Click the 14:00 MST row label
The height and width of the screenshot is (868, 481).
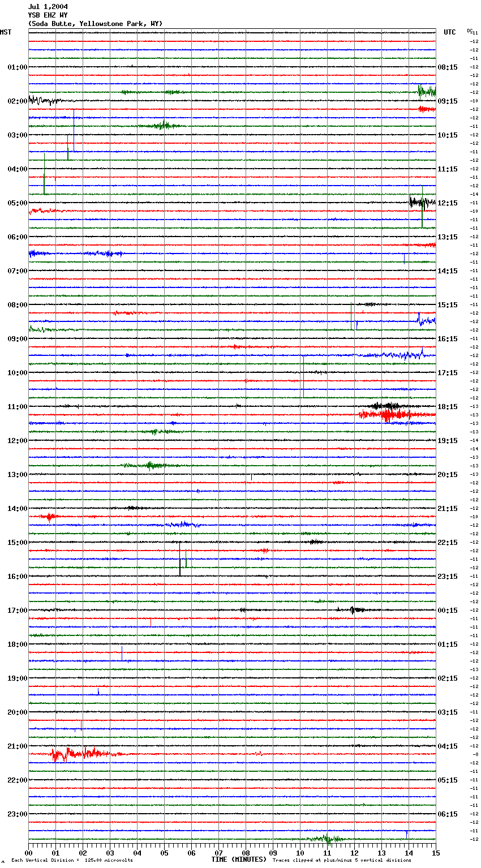point(17,509)
